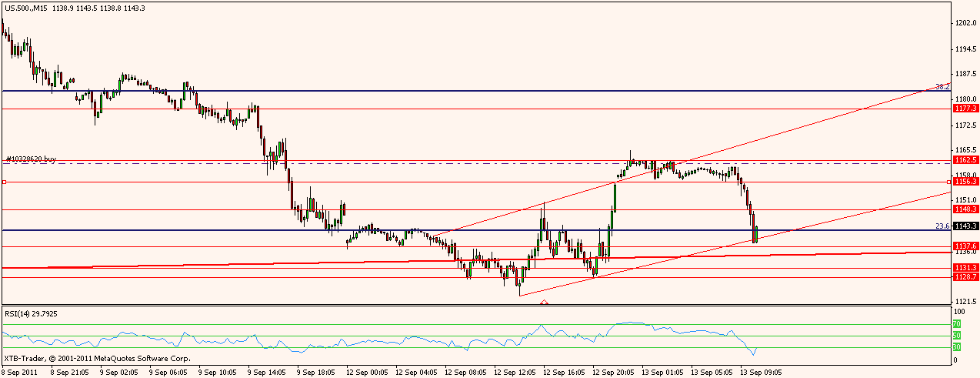Click the 1121.5 price scale value
This screenshot has width=980, height=378.
pyautogui.click(x=967, y=302)
